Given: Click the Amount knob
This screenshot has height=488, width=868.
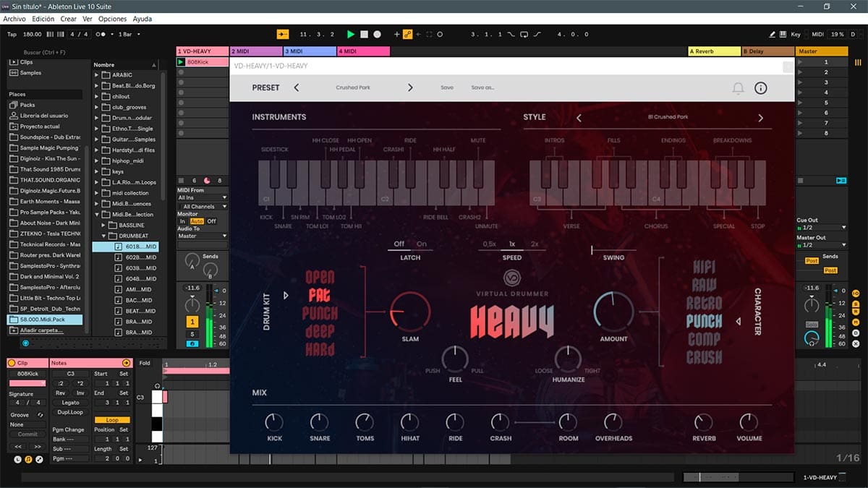Looking at the screenshot, I should [613, 312].
